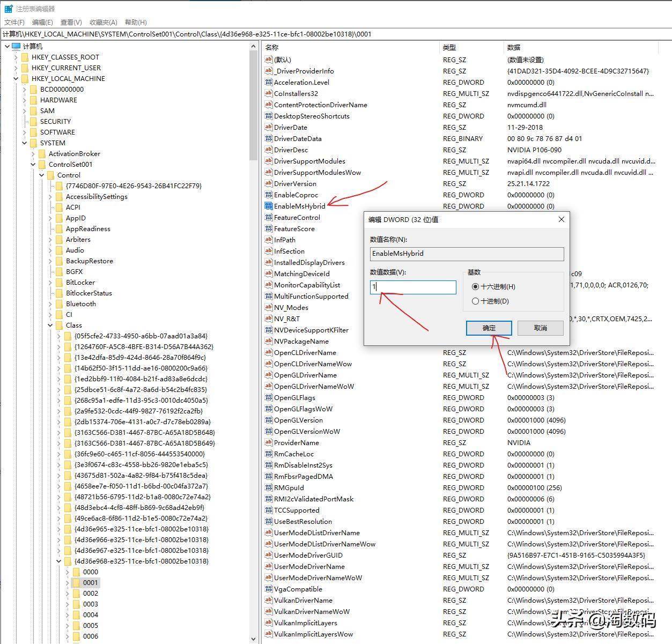The width and height of the screenshot is (672, 644).
Task: Click 取消 to cancel the edit dialog
Action: [x=541, y=328]
